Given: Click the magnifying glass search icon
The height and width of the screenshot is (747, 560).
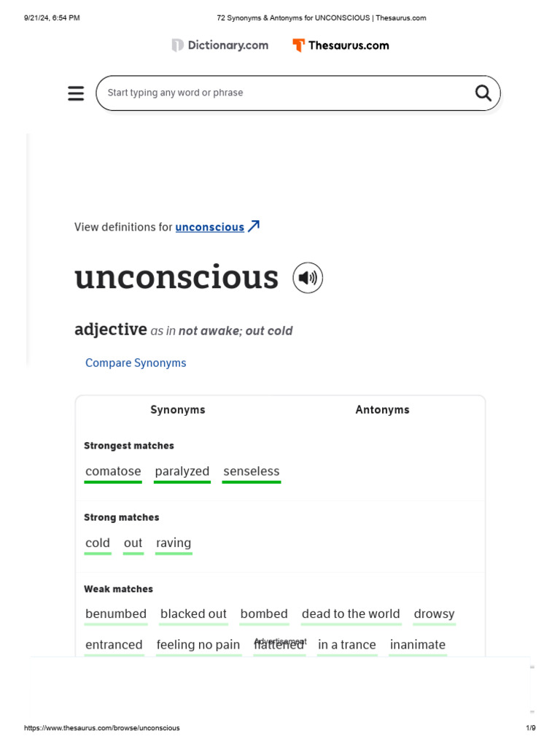Looking at the screenshot, I should (483, 93).
